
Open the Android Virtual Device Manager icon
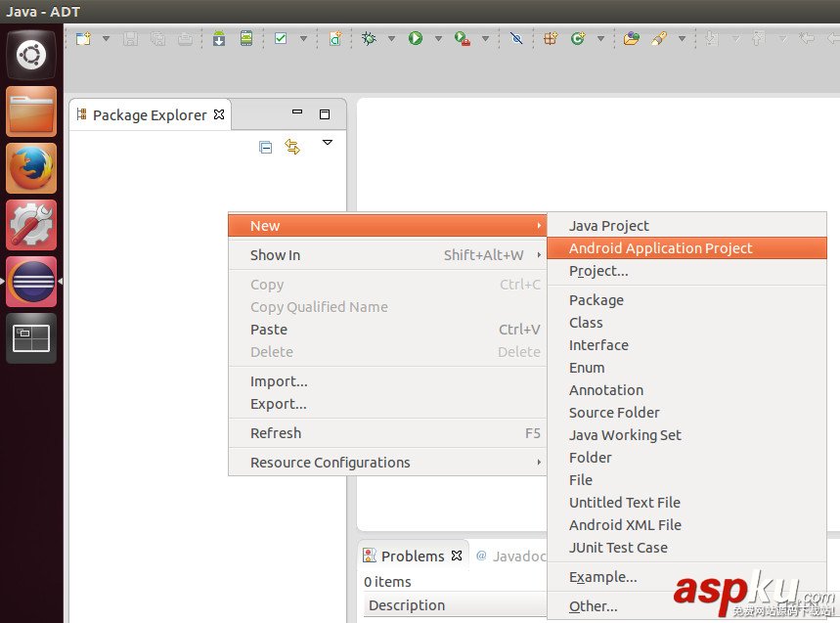pos(245,38)
